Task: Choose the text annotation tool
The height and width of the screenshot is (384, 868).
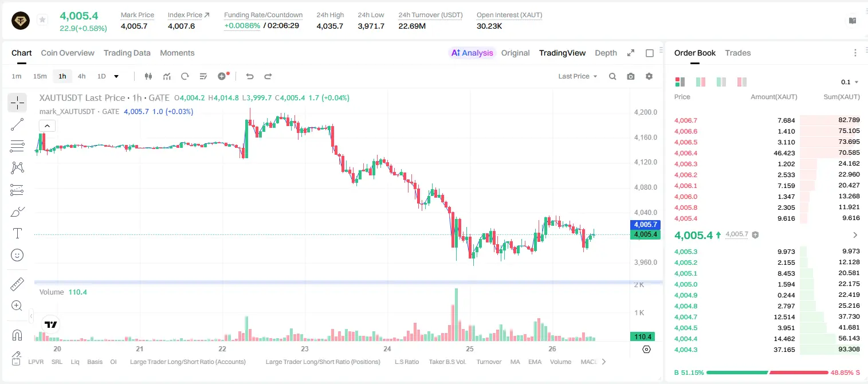Action: (x=17, y=233)
